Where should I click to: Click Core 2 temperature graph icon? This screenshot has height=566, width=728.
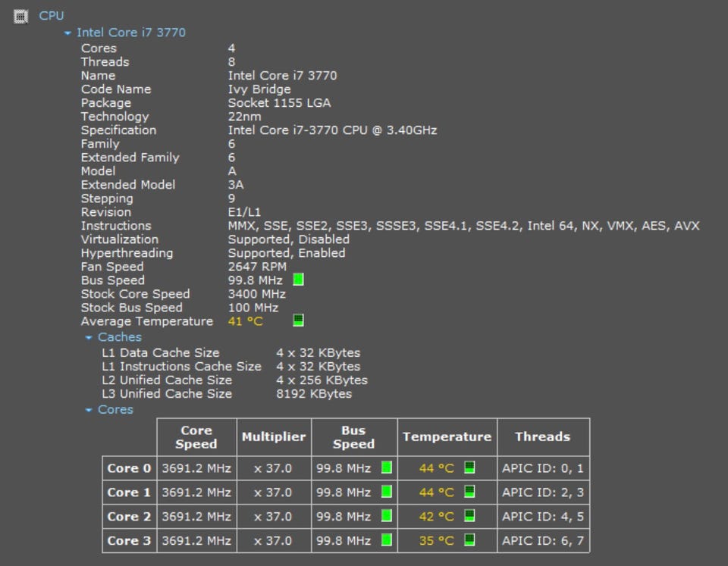point(469,515)
